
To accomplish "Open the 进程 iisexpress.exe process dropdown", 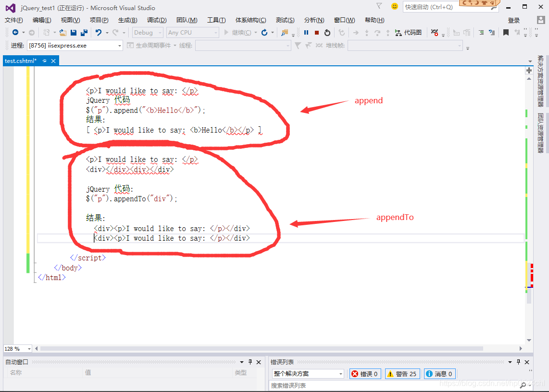I will [x=75, y=46].
